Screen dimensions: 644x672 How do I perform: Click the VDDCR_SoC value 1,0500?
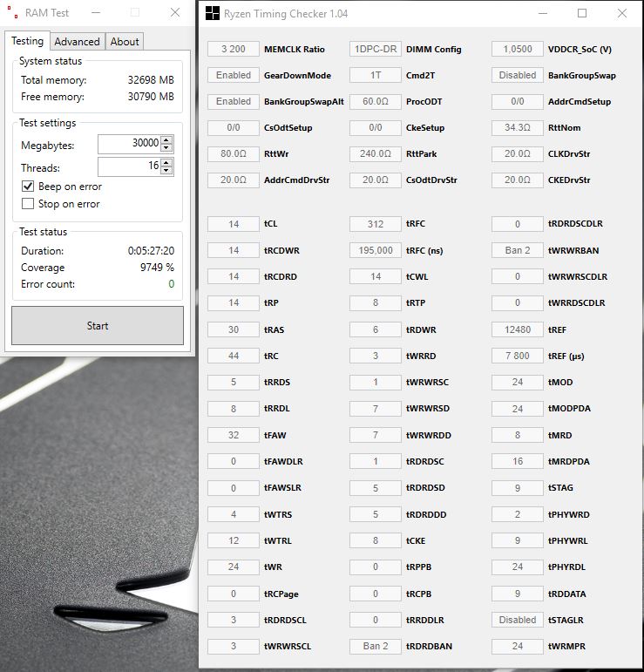(518, 50)
